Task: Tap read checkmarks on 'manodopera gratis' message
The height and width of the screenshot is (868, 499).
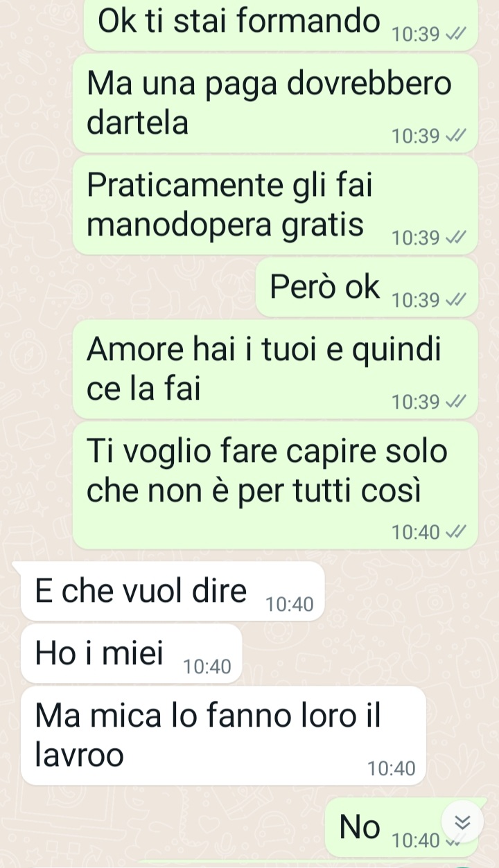Action: point(455,238)
